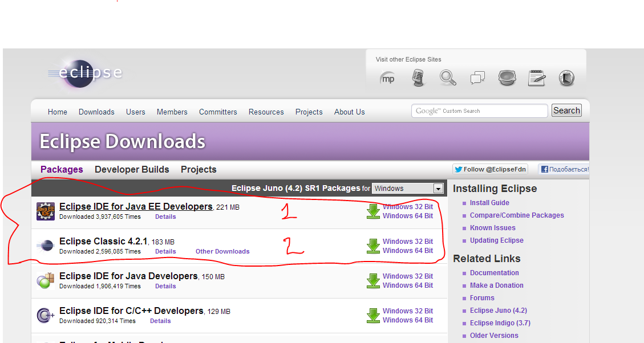Click the Eclipse logo
Viewport: 644px width, 343px height.
coord(85,73)
